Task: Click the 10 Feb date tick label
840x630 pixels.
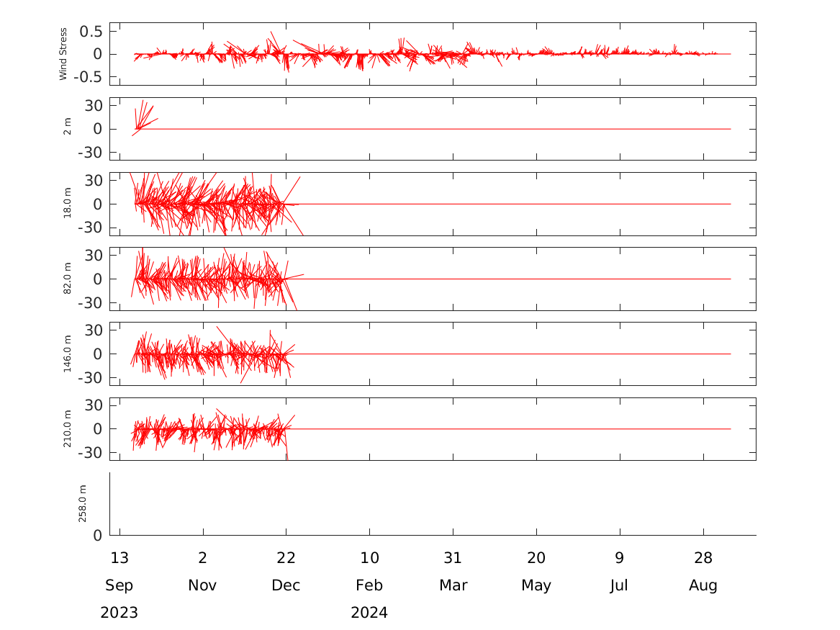Action: pyautogui.click(x=369, y=558)
